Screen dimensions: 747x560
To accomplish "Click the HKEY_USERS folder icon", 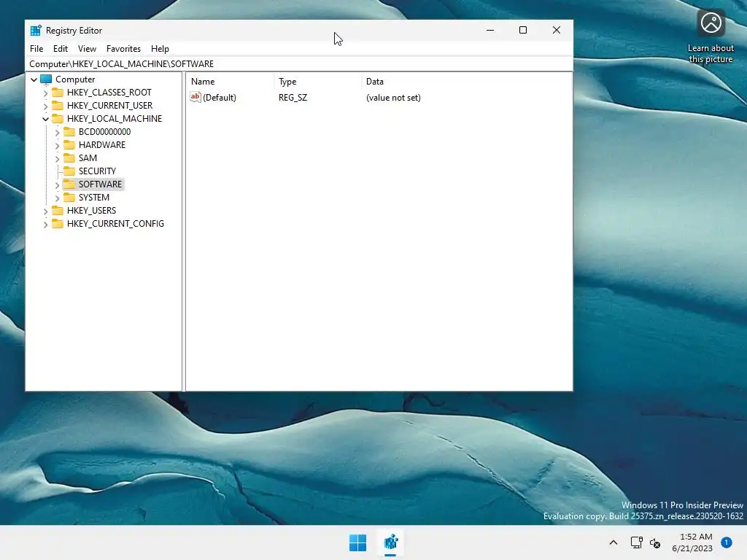I will click(x=58, y=210).
